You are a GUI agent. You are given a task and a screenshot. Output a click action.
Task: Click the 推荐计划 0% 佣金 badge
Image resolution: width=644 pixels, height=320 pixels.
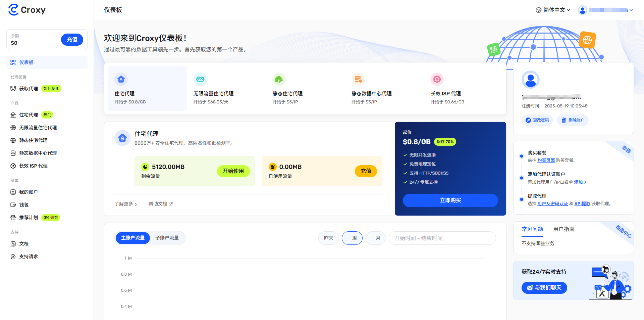[x=51, y=218]
